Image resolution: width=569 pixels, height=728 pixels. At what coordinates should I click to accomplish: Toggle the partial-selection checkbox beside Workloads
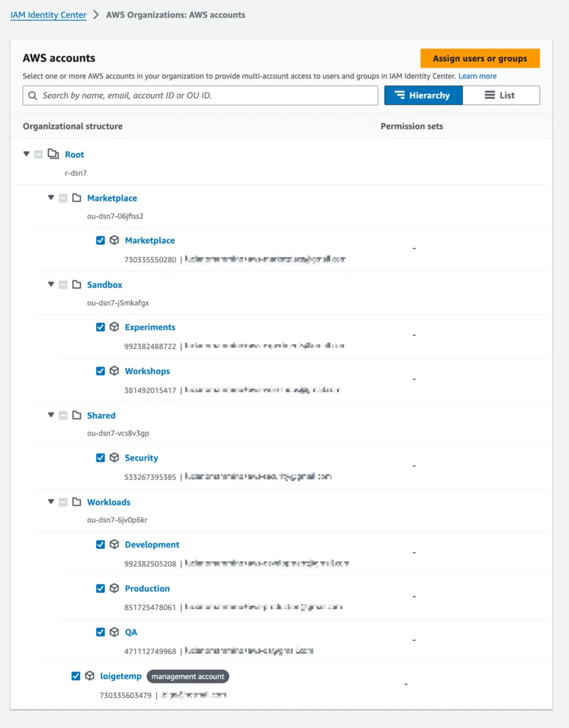pyautogui.click(x=63, y=502)
